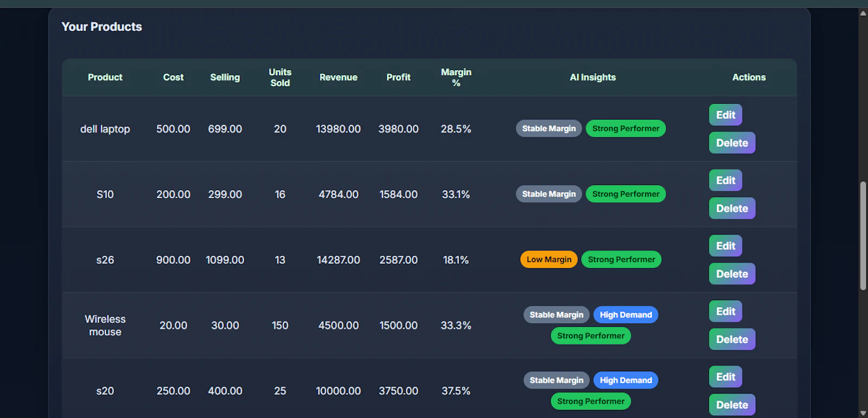The width and height of the screenshot is (868, 418).
Task: Click the 33.3% margin value
Action: (x=456, y=326)
